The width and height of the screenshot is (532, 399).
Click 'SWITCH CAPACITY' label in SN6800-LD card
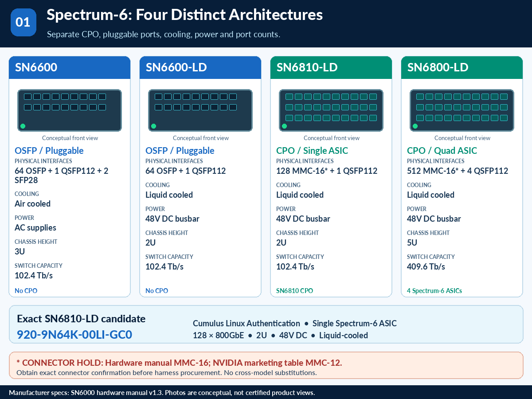point(431,257)
